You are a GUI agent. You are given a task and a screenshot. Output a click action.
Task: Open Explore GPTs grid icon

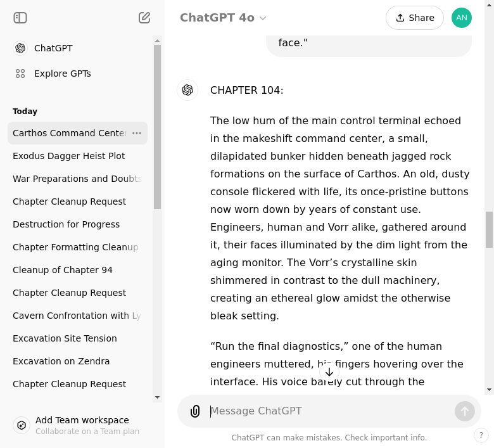(x=20, y=74)
